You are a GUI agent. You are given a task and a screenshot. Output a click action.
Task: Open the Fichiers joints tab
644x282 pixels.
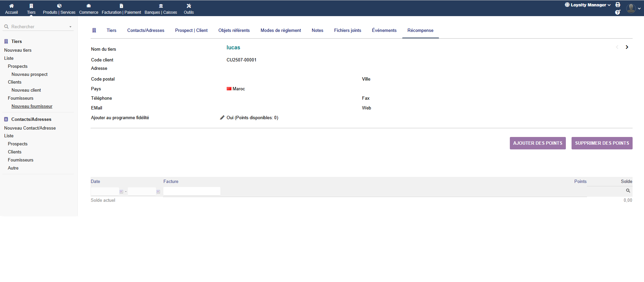(x=347, y=31)
